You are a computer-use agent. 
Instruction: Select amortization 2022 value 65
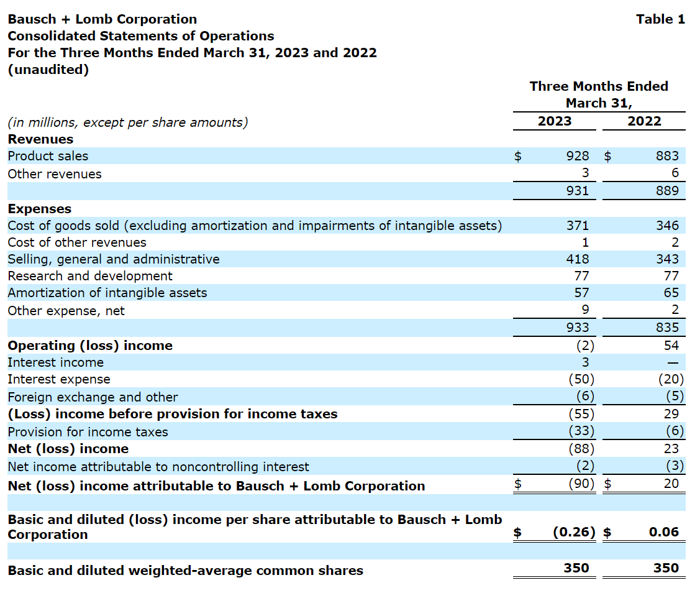click(671, 293)
